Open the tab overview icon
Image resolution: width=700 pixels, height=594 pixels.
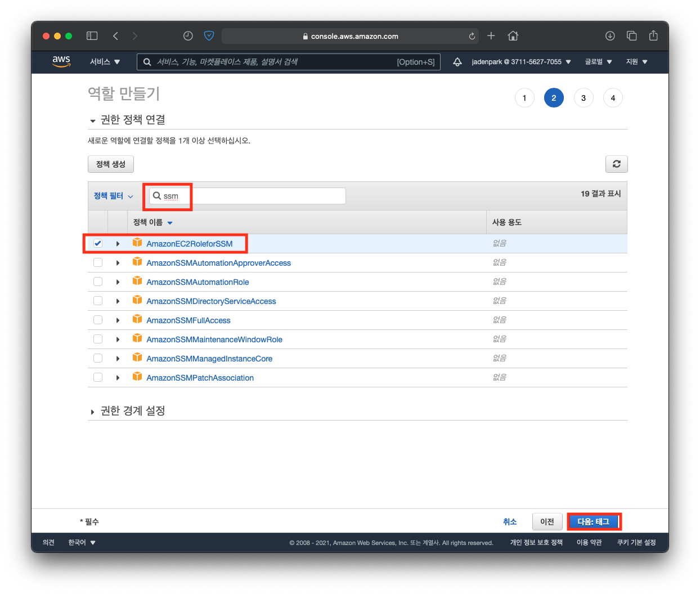[632, 36]
